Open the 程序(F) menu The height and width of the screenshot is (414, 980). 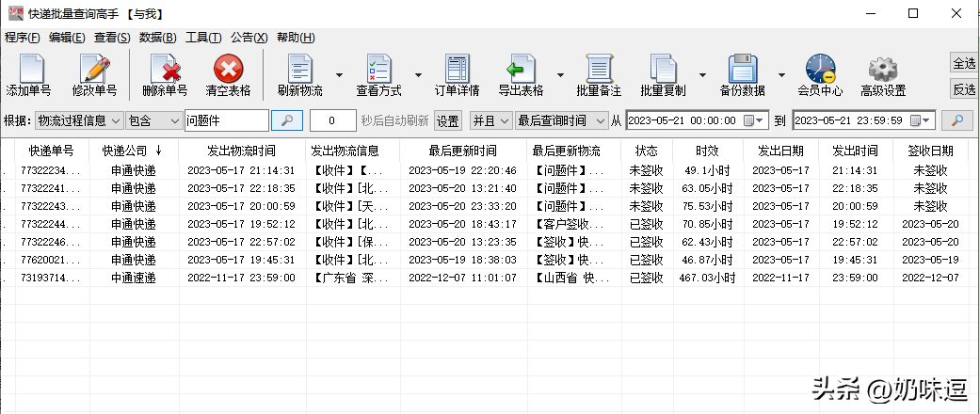tap(22, 38)
